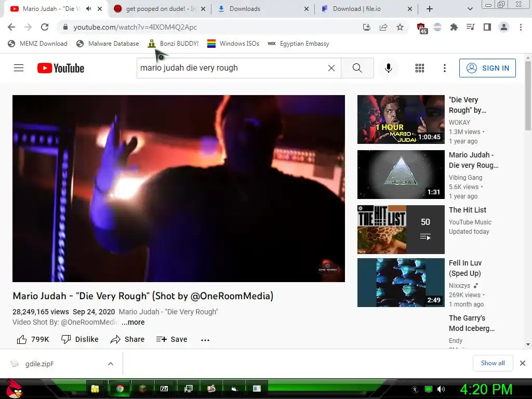Open the 1 HOUR Die Very Rough thumbnail
This screenshot has width=532, height=399.
click(401, 119)
